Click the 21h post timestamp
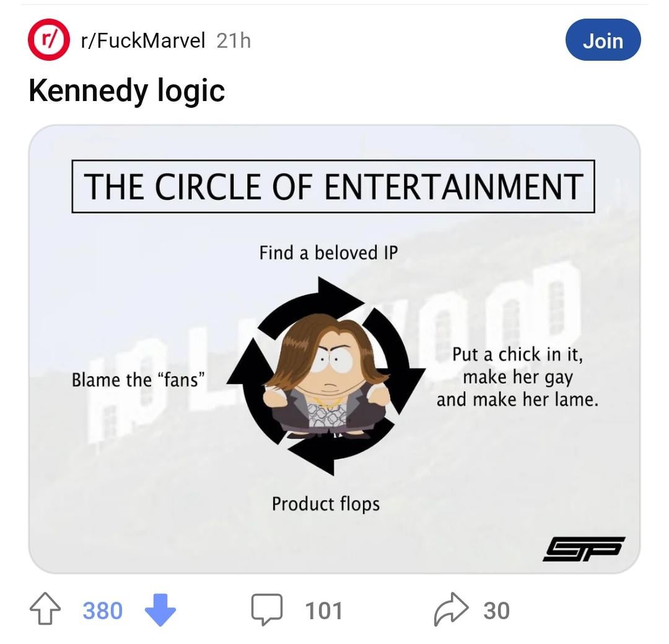This screenshot has height=644, width=669. click(x=234, y=41)
